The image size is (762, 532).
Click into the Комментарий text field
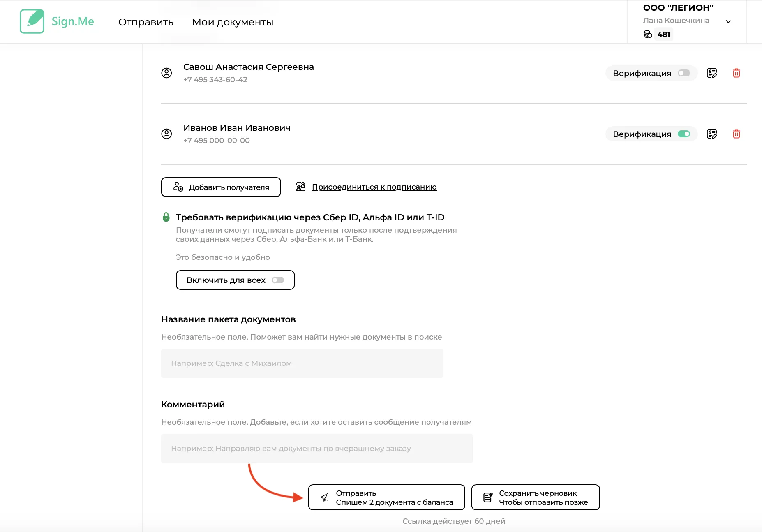point(317,449)
